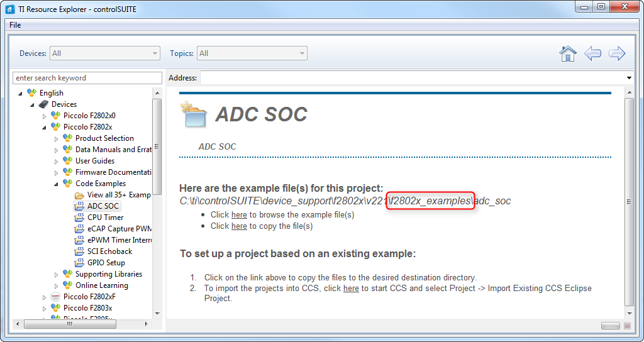Click the Devices chip icon
This screenshot has width=644, height=342.
tap(43, 104)
